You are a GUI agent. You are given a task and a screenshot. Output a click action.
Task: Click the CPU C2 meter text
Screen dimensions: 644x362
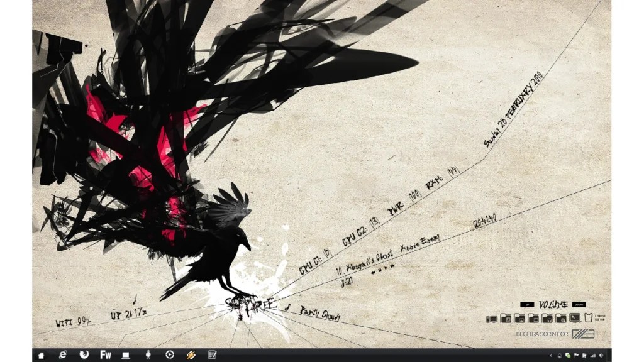(362, 231)
